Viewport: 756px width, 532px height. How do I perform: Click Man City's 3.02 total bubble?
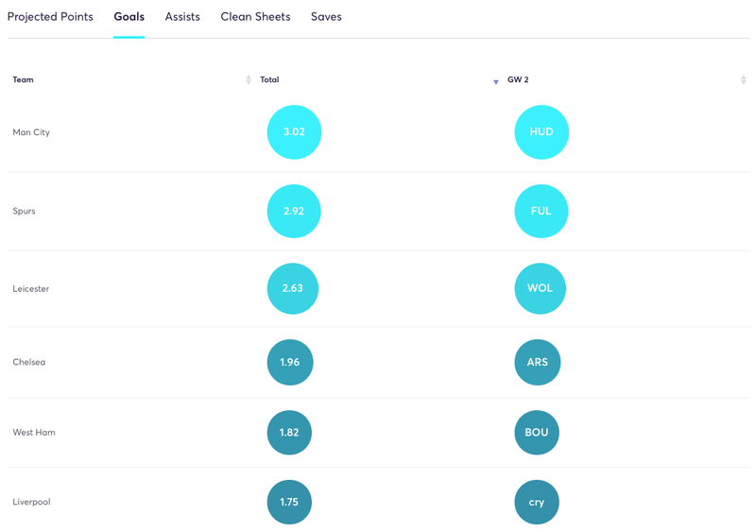pos(294,132)
